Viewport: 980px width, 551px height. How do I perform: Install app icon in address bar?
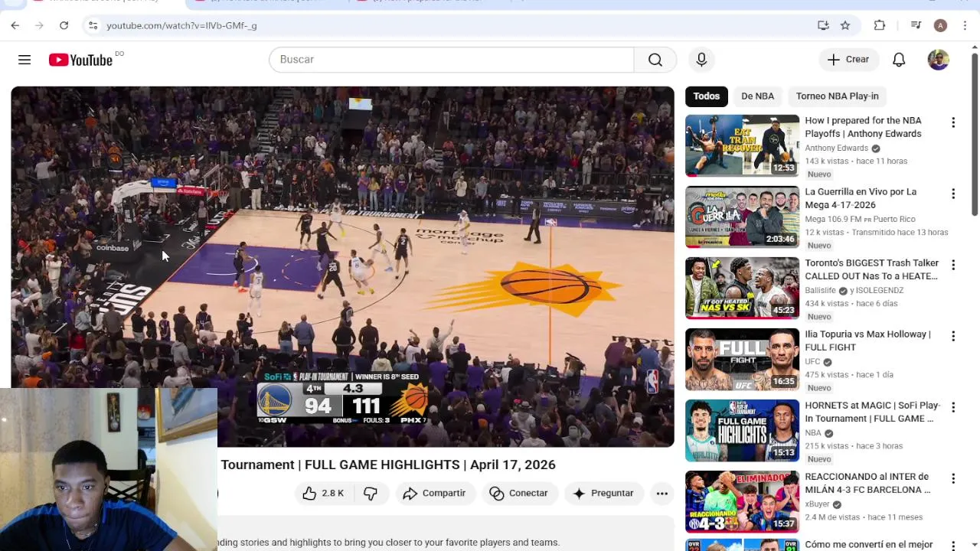click(823, 25)
